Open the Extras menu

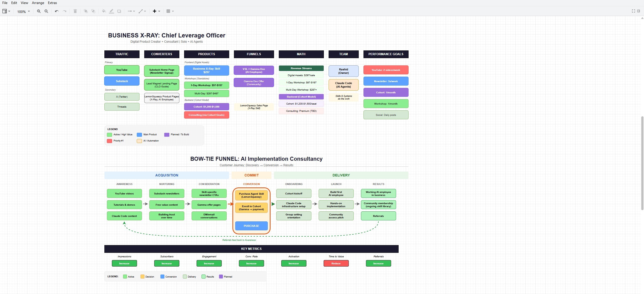point(52,3)
